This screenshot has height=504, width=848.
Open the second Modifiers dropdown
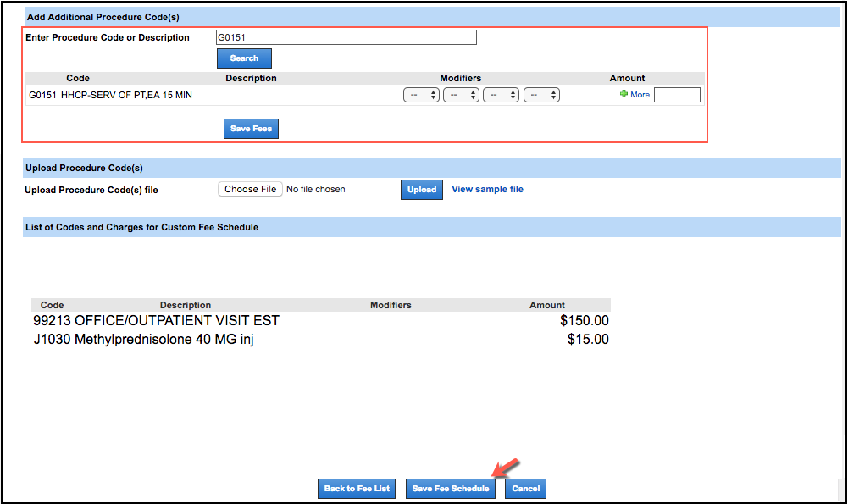pyautogui.click(x=461, y=95)
